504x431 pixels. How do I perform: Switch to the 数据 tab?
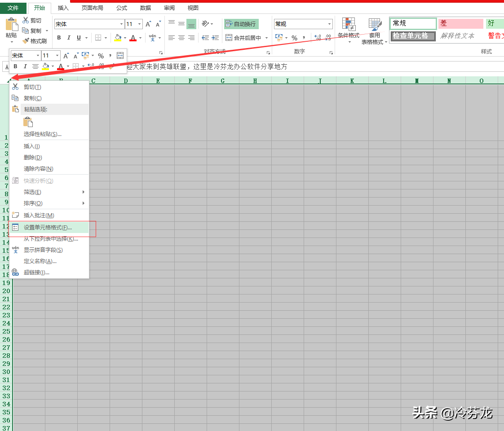[x=145, y=8]
